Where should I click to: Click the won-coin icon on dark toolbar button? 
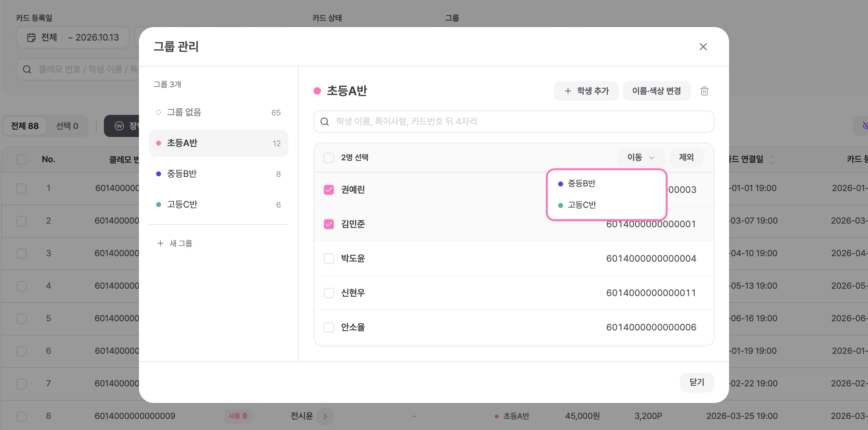119,126
